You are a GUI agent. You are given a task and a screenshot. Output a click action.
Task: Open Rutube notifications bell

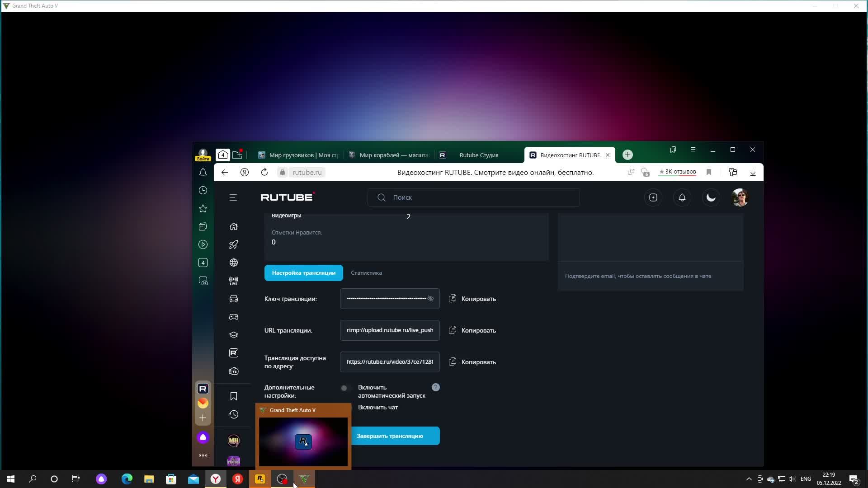[682, 197]
